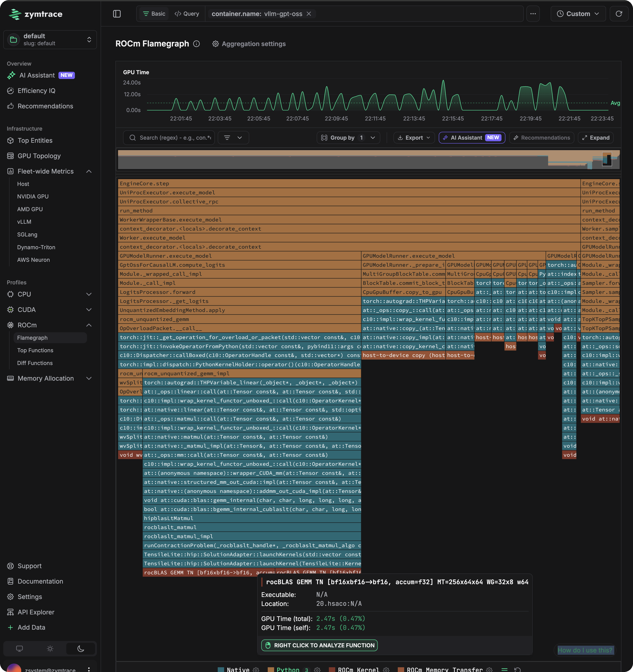Go to Recommendations in the sidebar
The image size is (633, 672).
[x=40, y=106]
